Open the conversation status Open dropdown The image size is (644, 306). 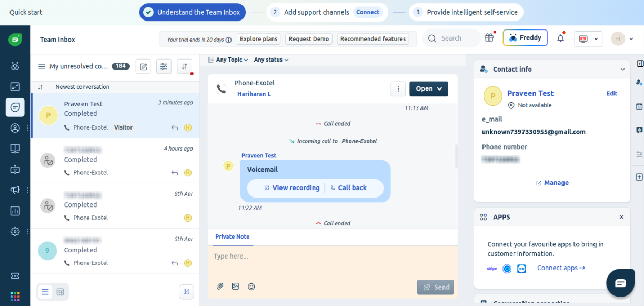click(x=429, y=89)
